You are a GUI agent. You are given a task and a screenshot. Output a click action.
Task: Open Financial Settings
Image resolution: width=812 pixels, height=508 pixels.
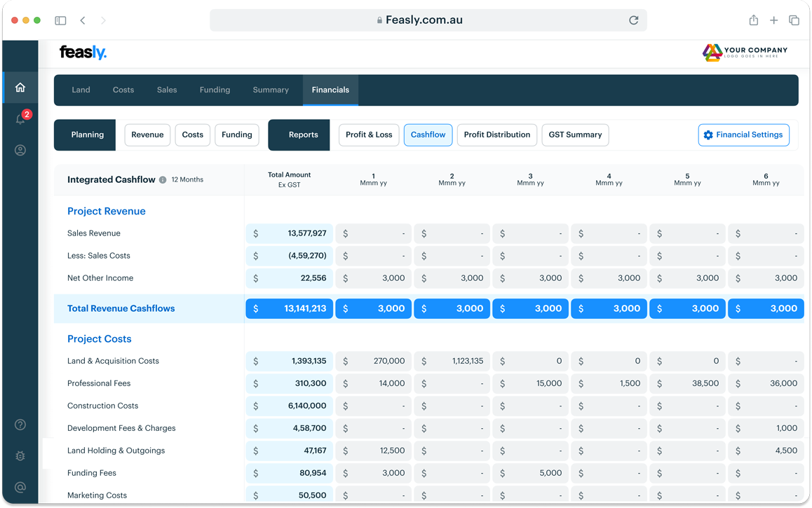click(x=743, y=135)
